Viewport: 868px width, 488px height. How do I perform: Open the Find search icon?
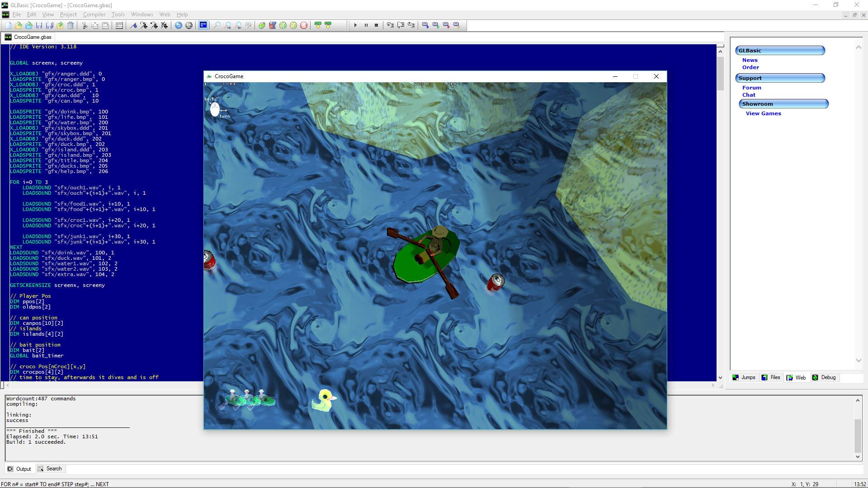pos(217,25)
